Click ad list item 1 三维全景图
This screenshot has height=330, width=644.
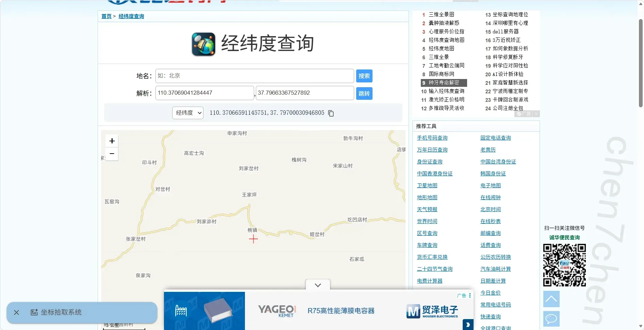click(441, 15)
